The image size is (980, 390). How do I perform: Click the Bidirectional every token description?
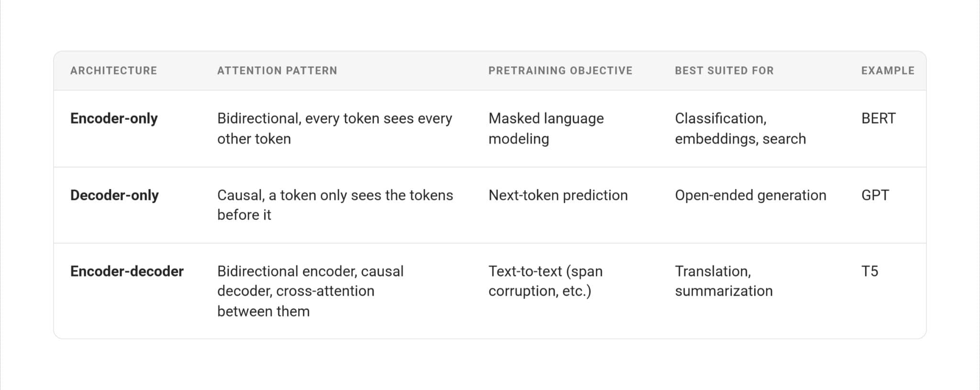334,128
